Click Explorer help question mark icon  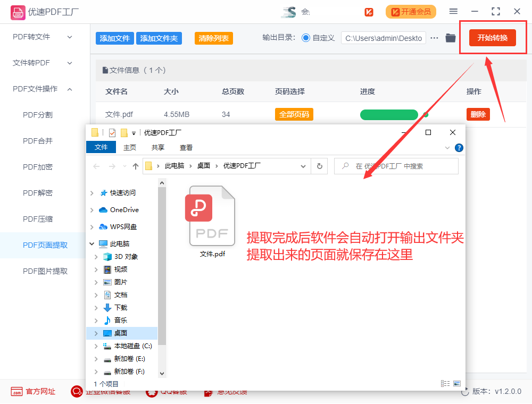point(459,148)
